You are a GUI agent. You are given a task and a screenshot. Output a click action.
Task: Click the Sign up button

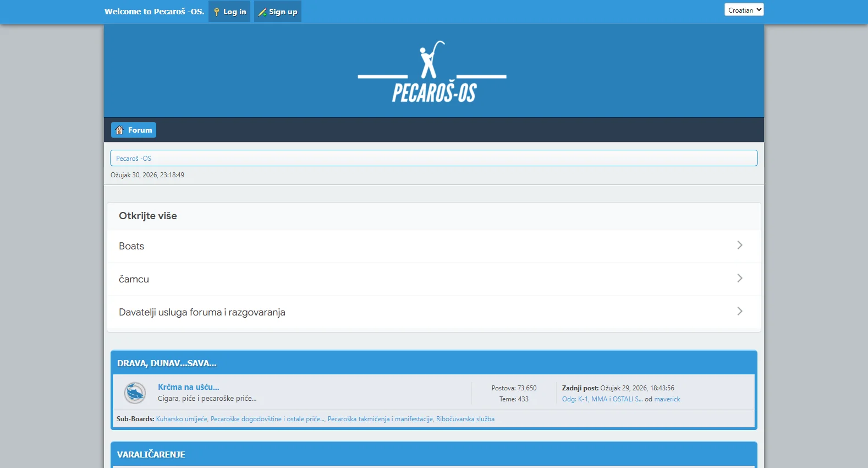[278, 12]
